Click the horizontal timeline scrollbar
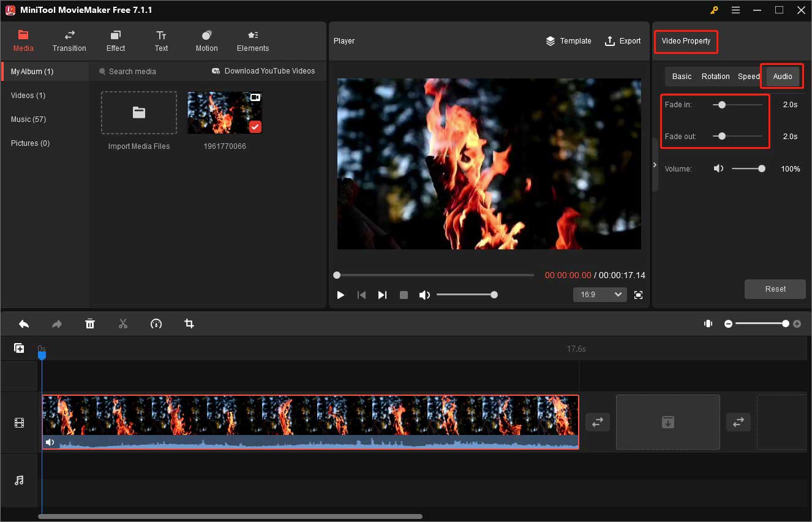The width and height of the screenshot is (812, 522). click(230, 516)
